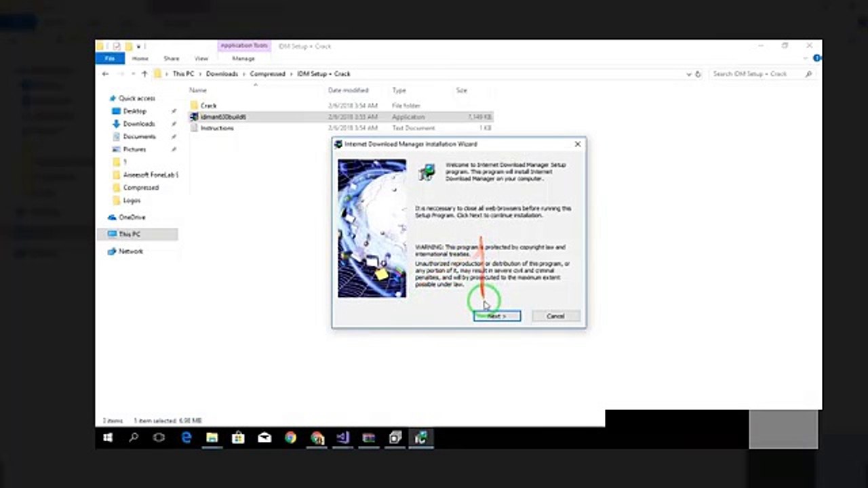Click Compressed in the address bar breadcrumb
868x488 pixels.
[267, 74]
